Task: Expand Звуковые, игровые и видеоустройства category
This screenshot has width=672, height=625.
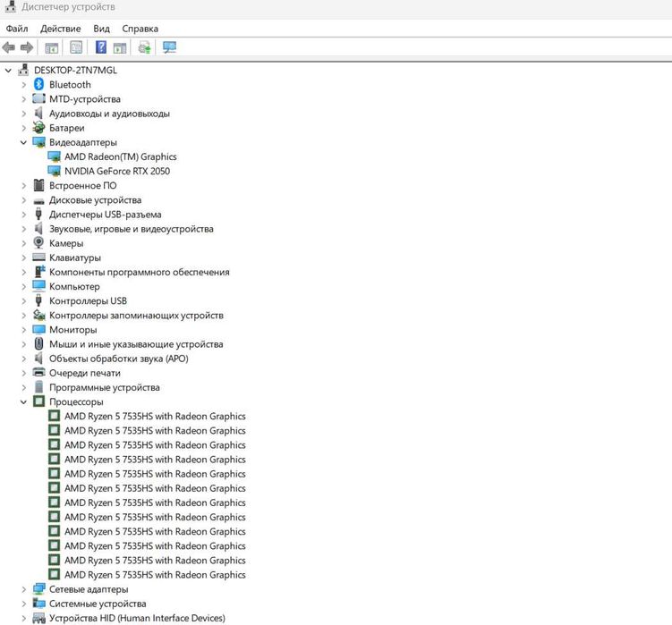Action: 23,229
